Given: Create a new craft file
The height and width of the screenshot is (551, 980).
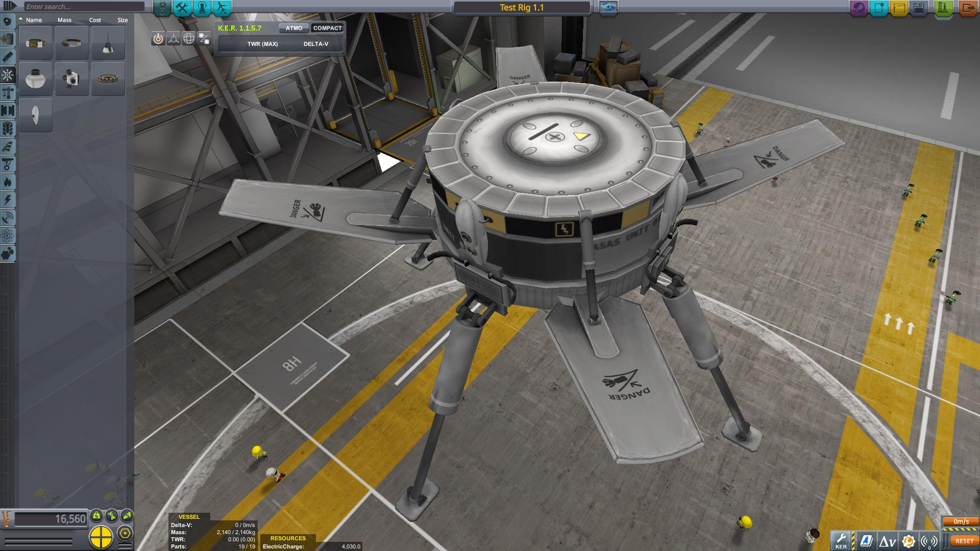Looking at the screenshot, I should point(879,8).
